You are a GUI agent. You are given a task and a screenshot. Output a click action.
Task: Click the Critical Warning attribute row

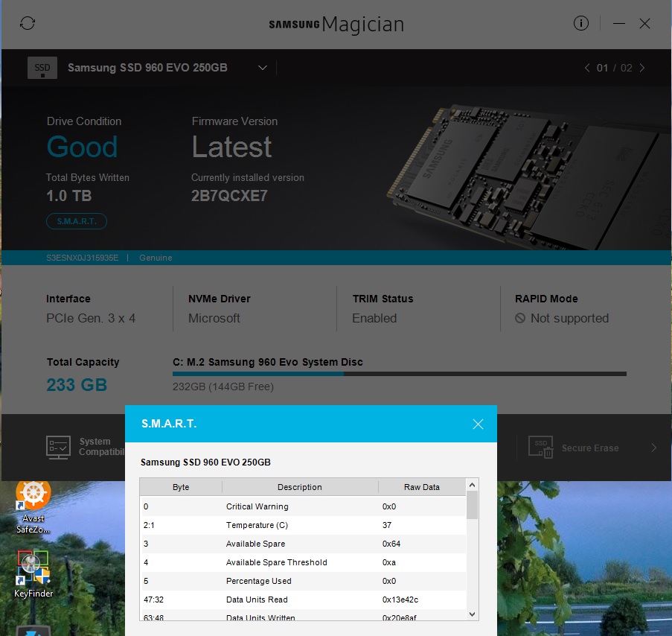point(300,506)
